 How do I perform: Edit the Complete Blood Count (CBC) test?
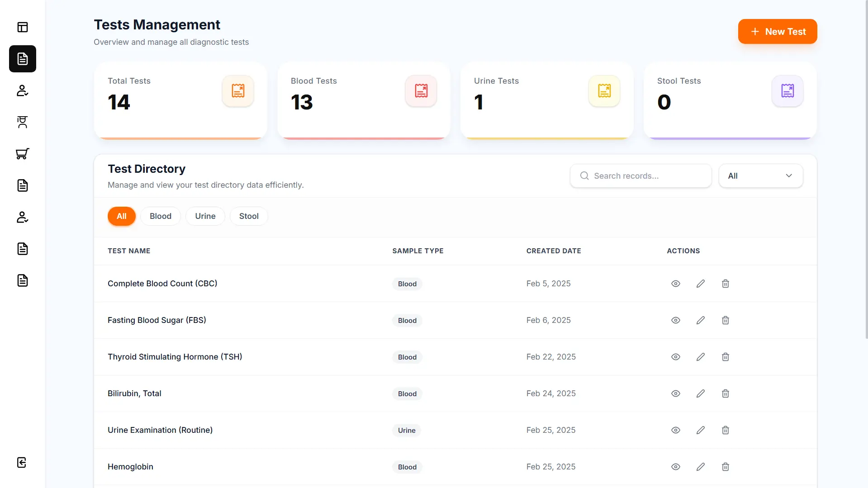pyautogui.click(x=701, y=284)
